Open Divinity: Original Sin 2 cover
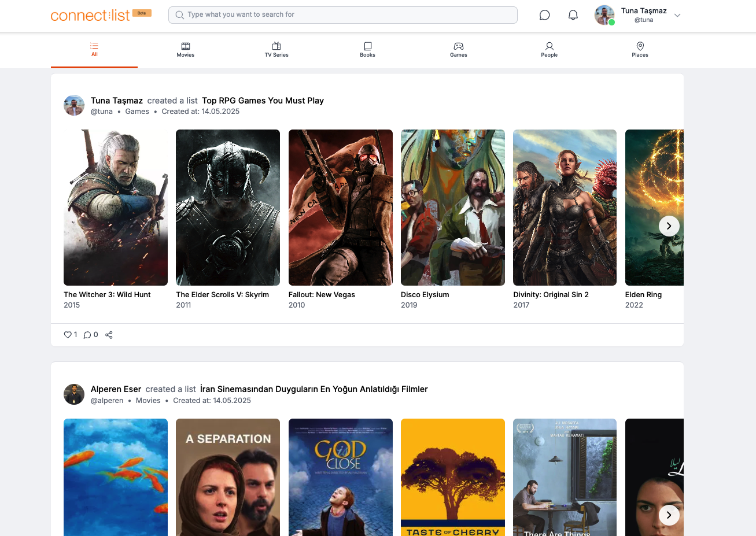 coord(565,208)
